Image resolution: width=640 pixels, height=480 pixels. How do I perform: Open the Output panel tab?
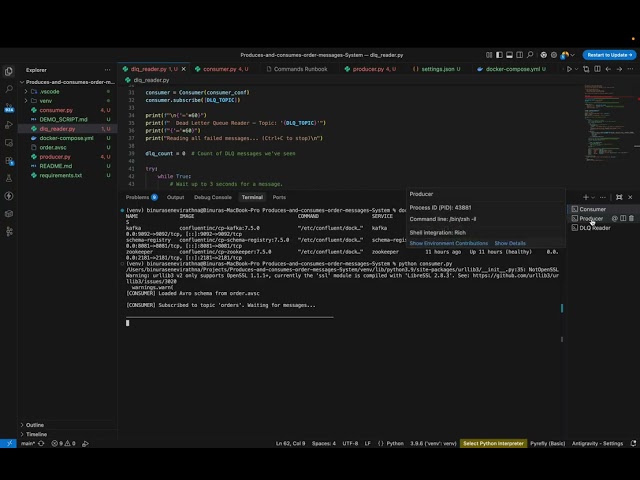(x=176, y=197)
